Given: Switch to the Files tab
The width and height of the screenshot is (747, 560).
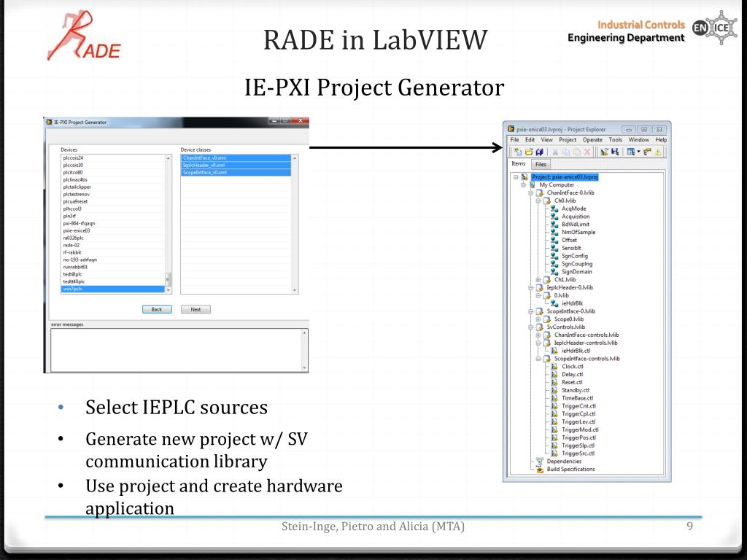Looking at the screenshot, I should click(541, 164).
